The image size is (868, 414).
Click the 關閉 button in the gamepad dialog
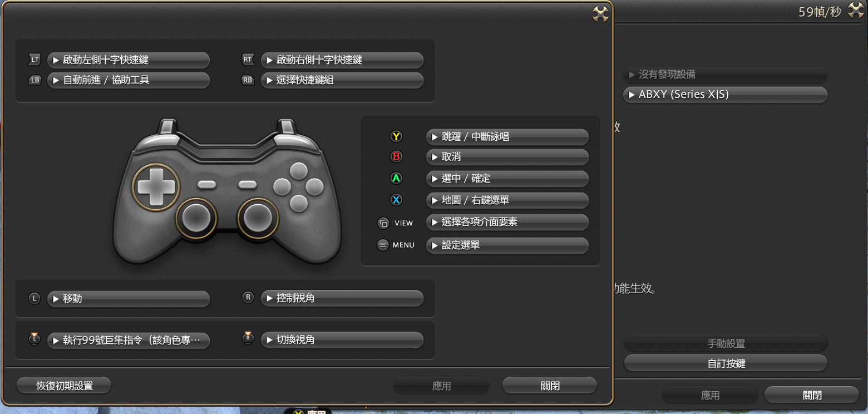(x=549, y=385)
